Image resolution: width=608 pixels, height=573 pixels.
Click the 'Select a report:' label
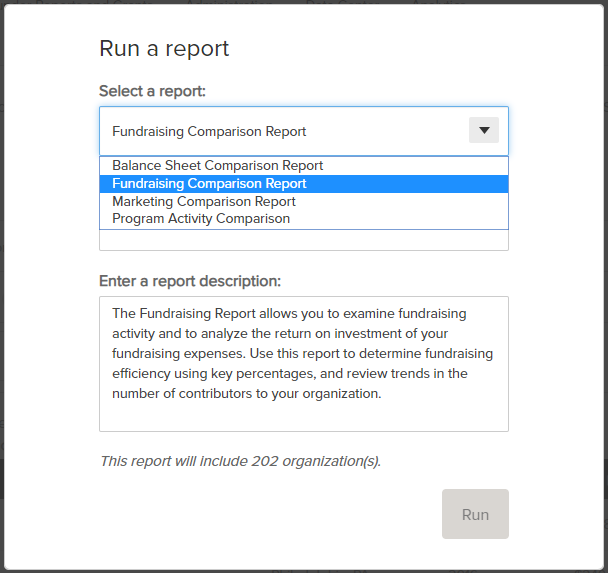point(152,91)
